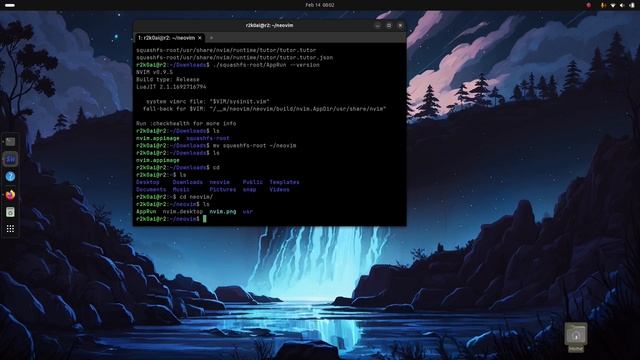Minimize the terminal window
Viewport: 640px width, 360px height.
[378, 25]
